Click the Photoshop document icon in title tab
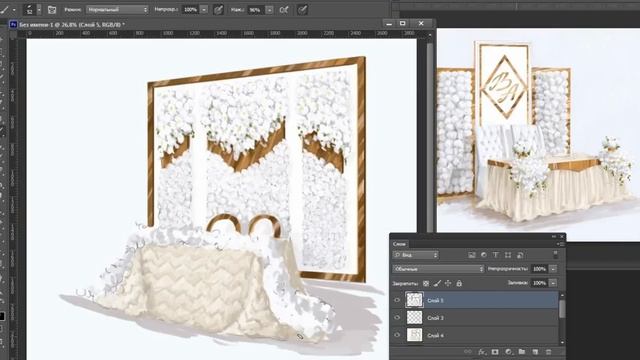Screen dimensions: 640x360 (13, 24)
